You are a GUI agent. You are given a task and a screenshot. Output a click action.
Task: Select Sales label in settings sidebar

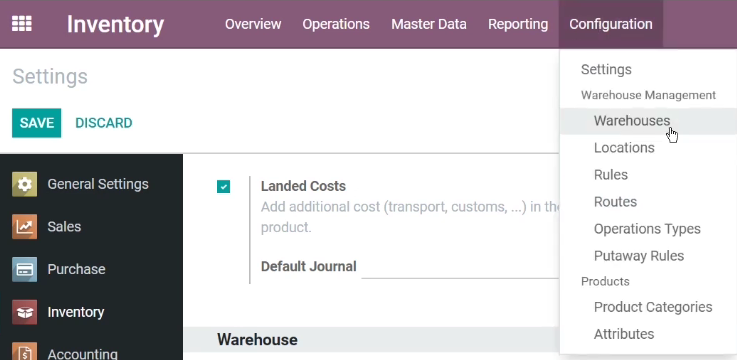pyautogui.click(x=64, y=227)
